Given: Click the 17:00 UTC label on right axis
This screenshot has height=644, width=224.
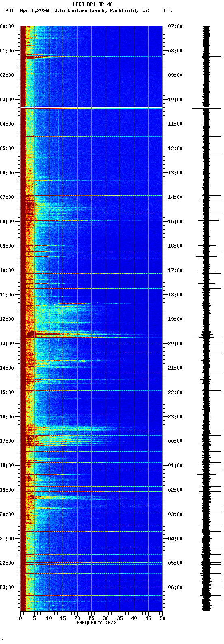Looking at the screenshot, I should (x=175, y=270).
